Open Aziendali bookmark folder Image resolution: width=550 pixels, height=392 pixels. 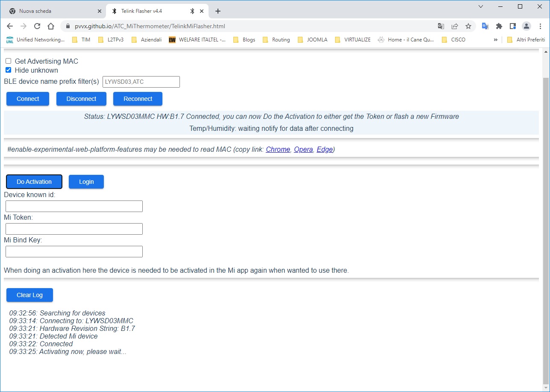coord(147,40)
